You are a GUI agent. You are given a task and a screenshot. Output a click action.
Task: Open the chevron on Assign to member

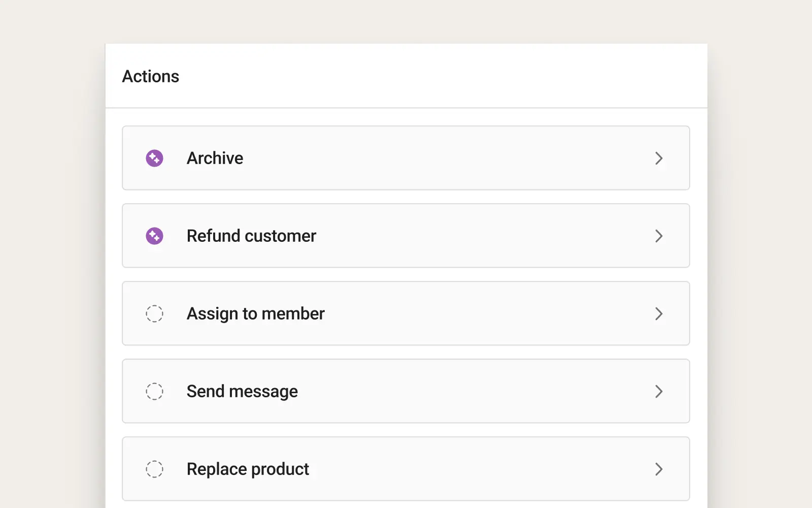pyautogui.click(x=659, y=313)
